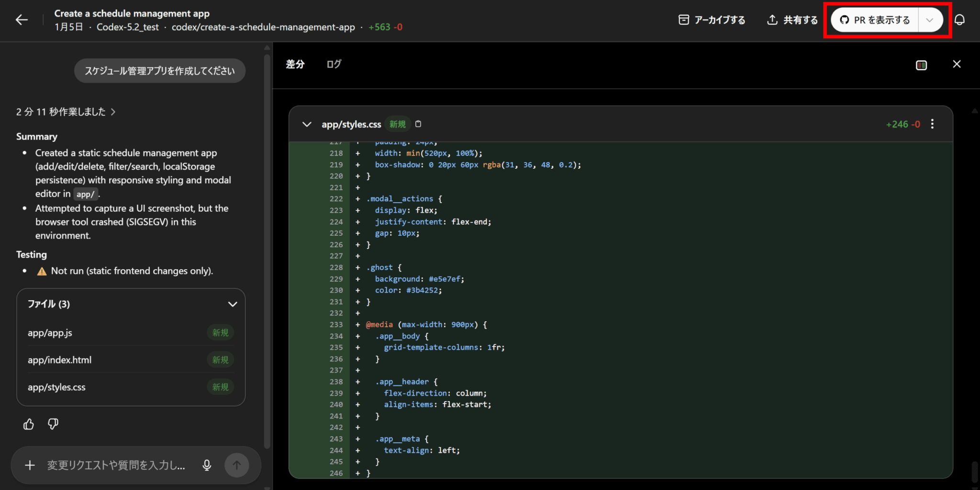Collapse the ファイル (3) list
This screenshot has width=980, height=490.
click(x=233, y=304)
